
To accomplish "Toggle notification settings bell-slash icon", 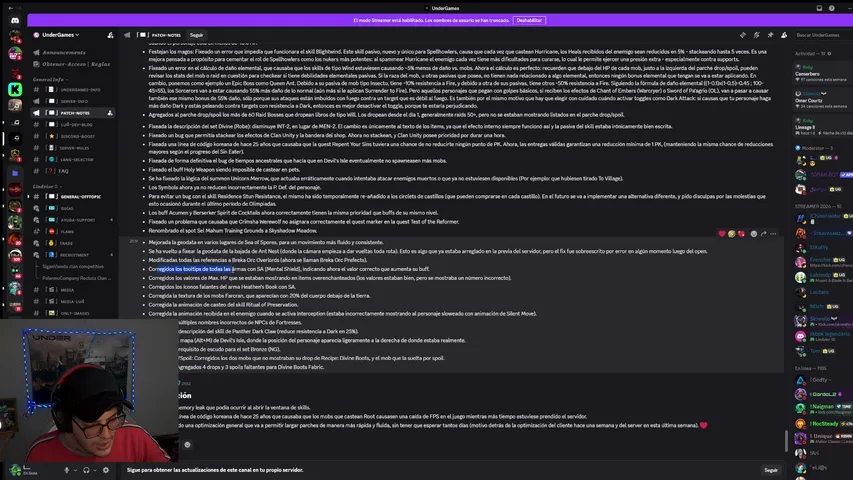I will point(757,35).
